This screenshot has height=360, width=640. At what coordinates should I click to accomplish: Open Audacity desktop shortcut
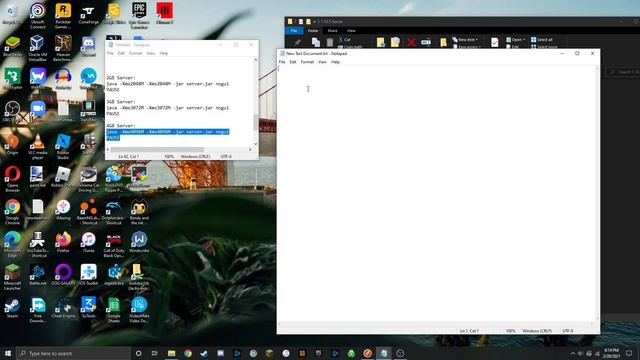tap(63, 79)
